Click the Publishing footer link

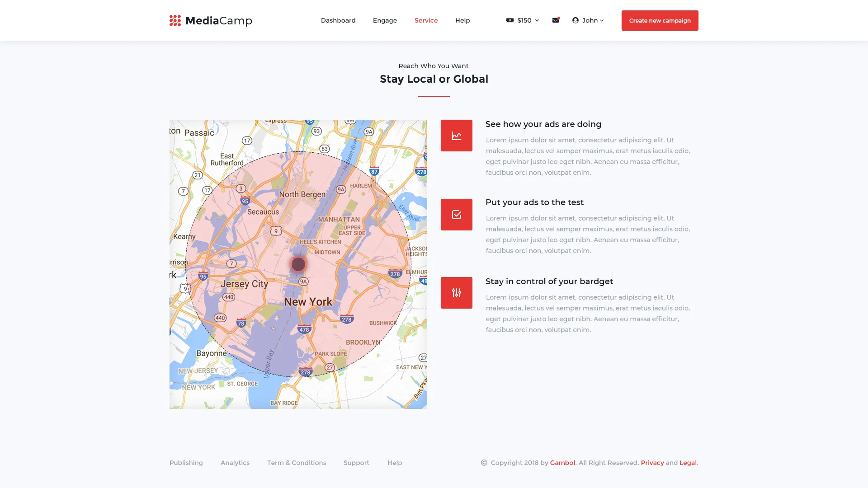(186, 463)
